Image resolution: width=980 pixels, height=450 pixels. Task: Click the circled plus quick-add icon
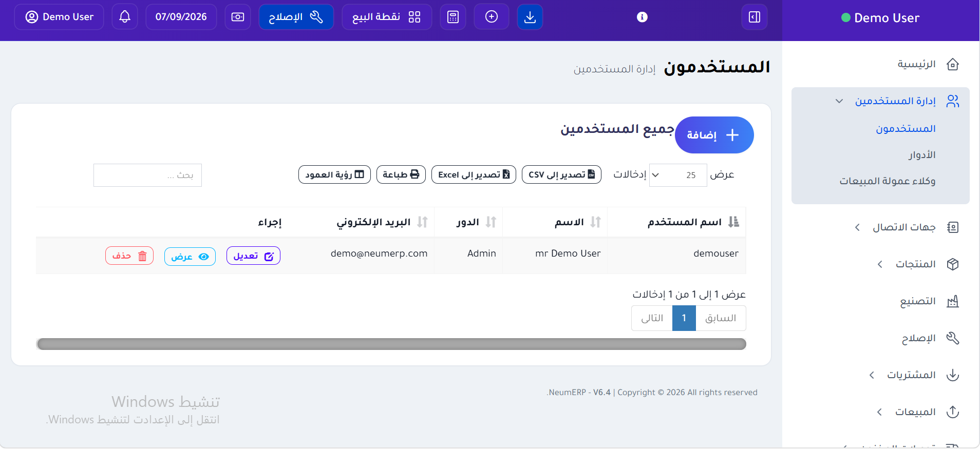[492, 17]
